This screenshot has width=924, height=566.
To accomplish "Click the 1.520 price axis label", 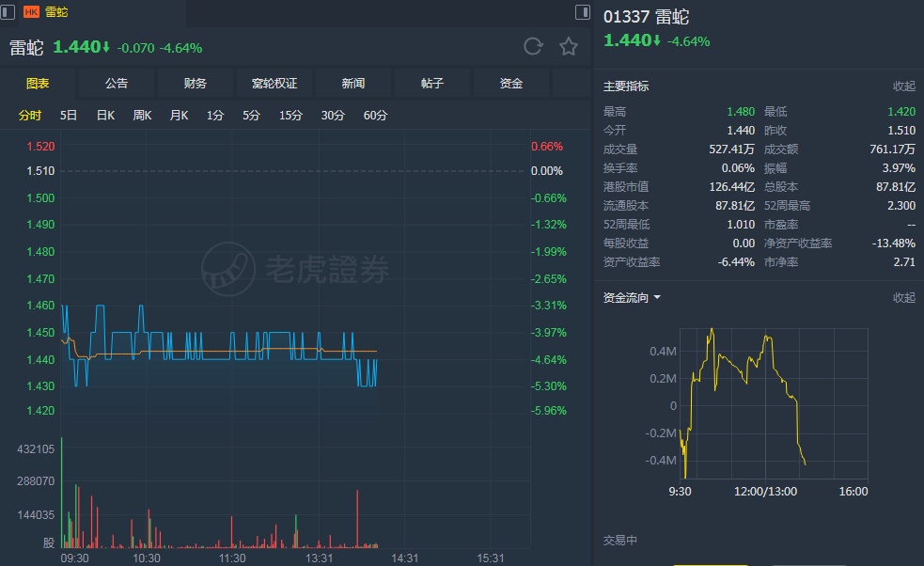I will (40, 147).
